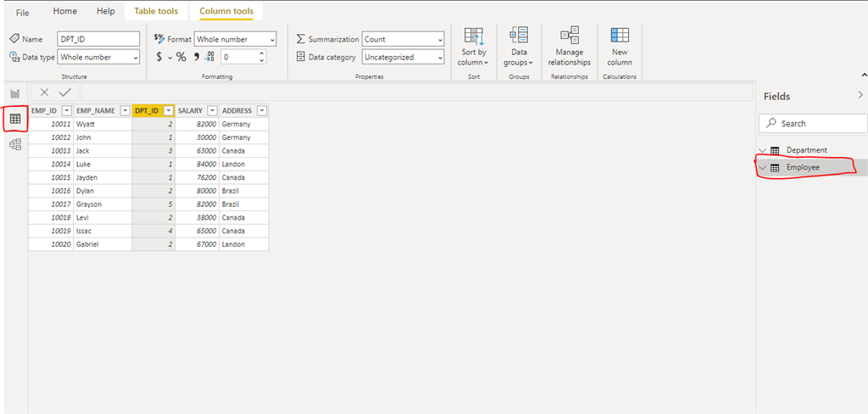Image resolution: width=868 pixels, height=414 pixels.
Task: Collapse the Fields pane arrow
Action: coord(860,95)
